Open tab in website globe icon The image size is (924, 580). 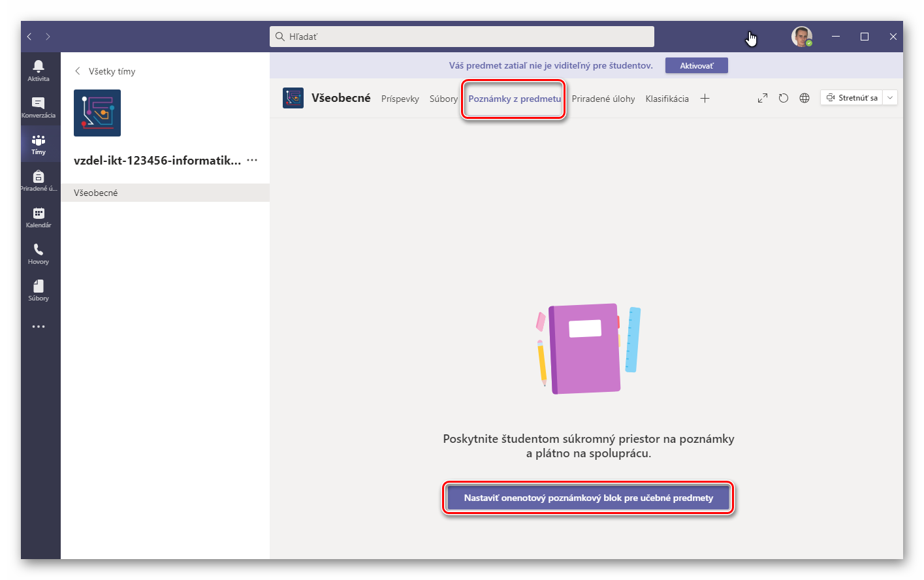(x=805, y=98)
